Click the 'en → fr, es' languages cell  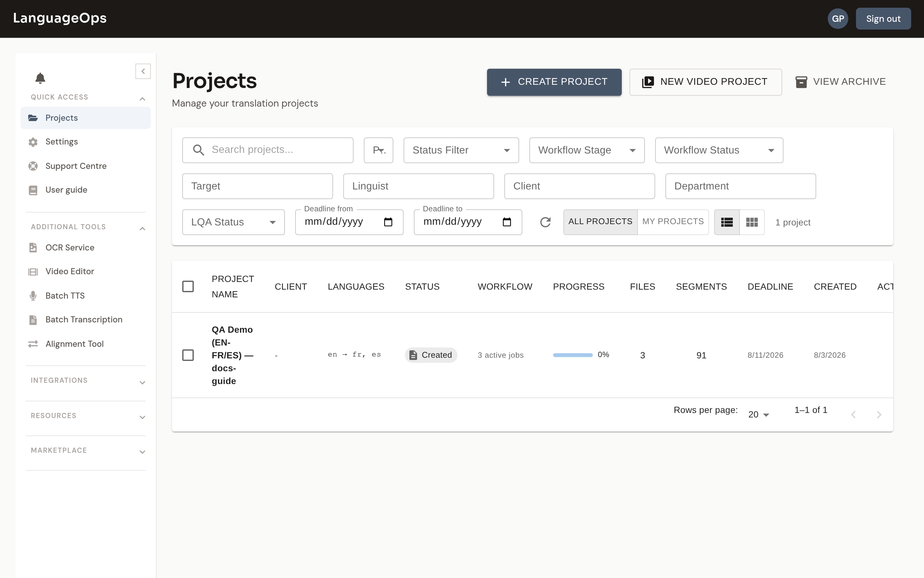354,355
